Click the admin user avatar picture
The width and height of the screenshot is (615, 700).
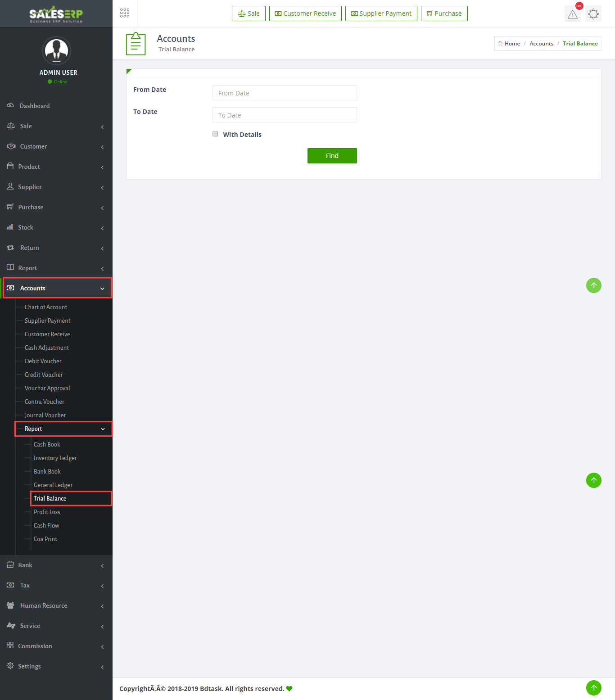point(56,51)
